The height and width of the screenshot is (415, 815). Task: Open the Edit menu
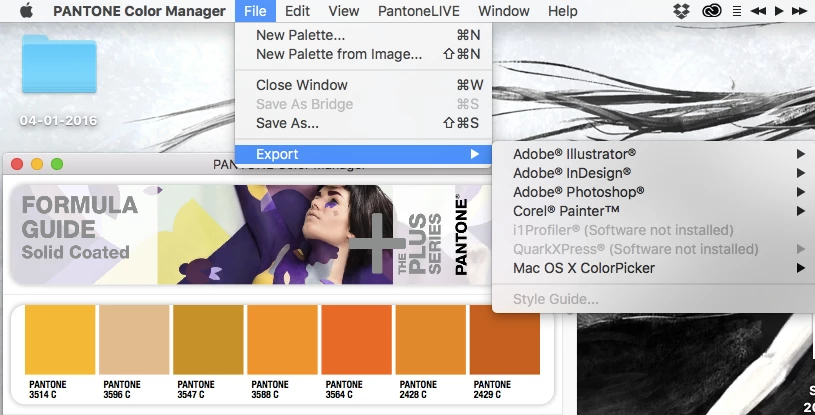coord(297,11)
